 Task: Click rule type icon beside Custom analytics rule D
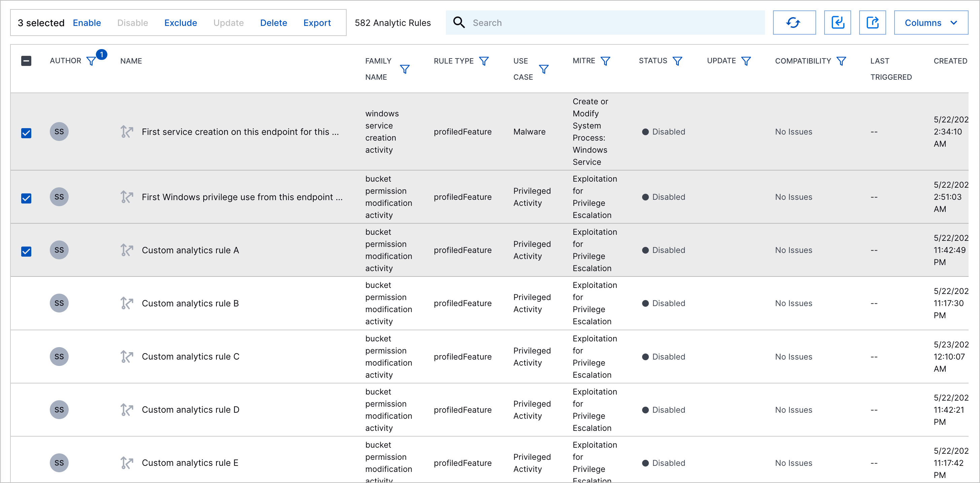pos(127,410)
